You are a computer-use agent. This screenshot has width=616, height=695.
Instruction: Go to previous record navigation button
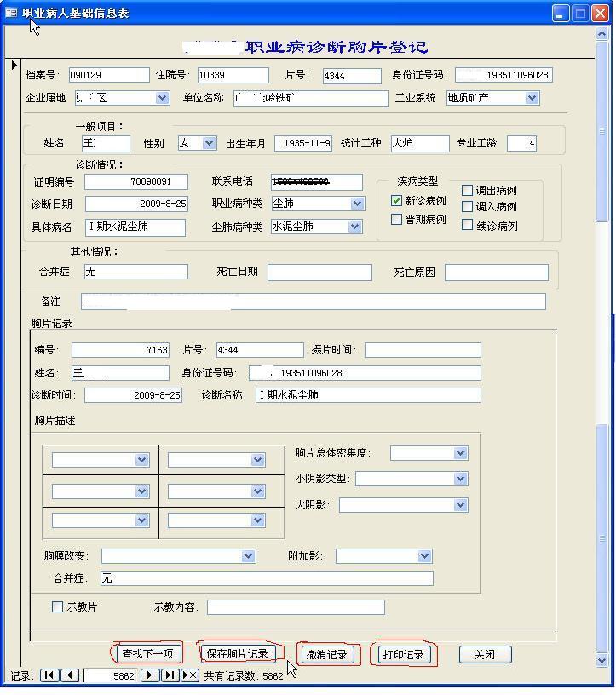click(x=70, y=675)
